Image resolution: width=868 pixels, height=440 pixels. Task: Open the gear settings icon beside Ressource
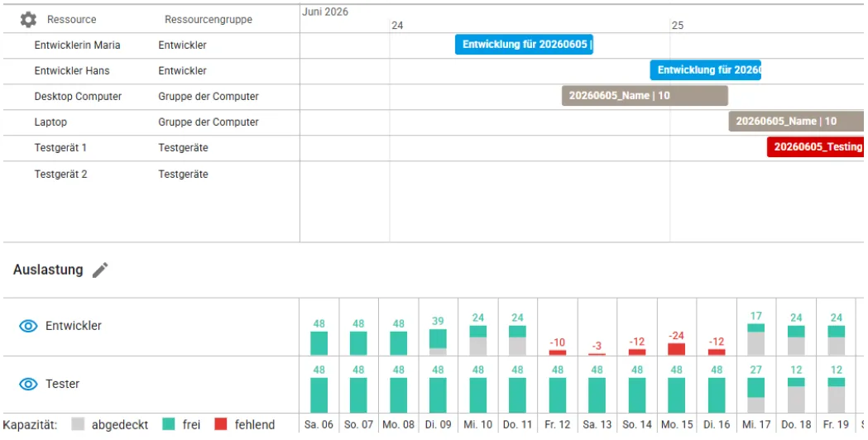(x=28, y=20)
